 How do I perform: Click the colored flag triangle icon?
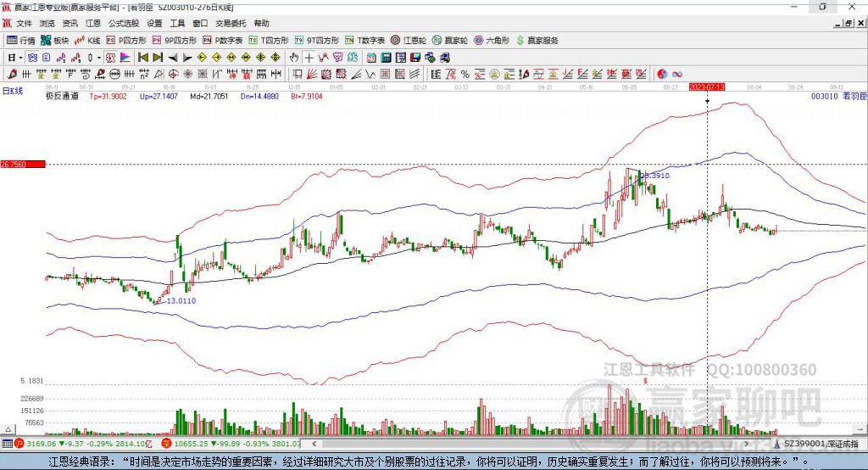coord(125,58)
